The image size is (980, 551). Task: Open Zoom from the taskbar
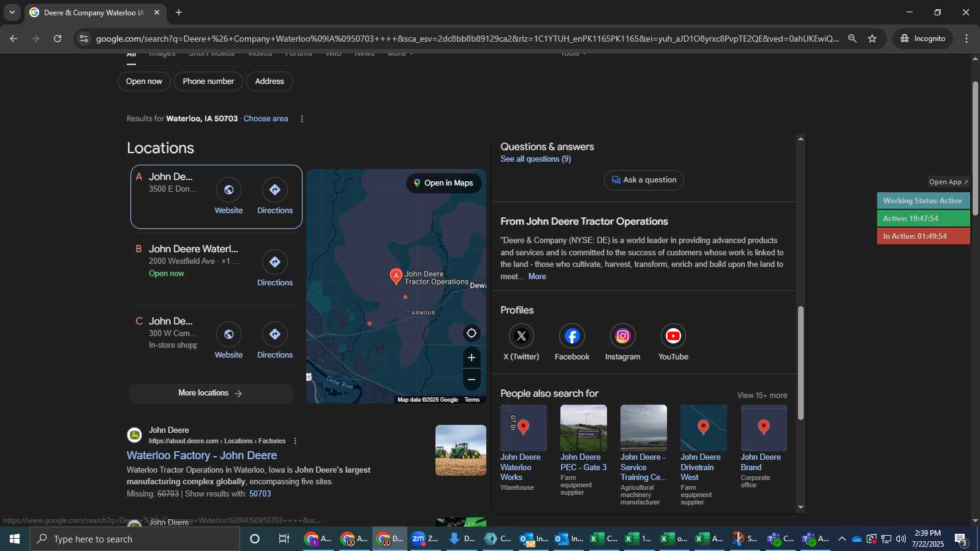click(424, 539)
